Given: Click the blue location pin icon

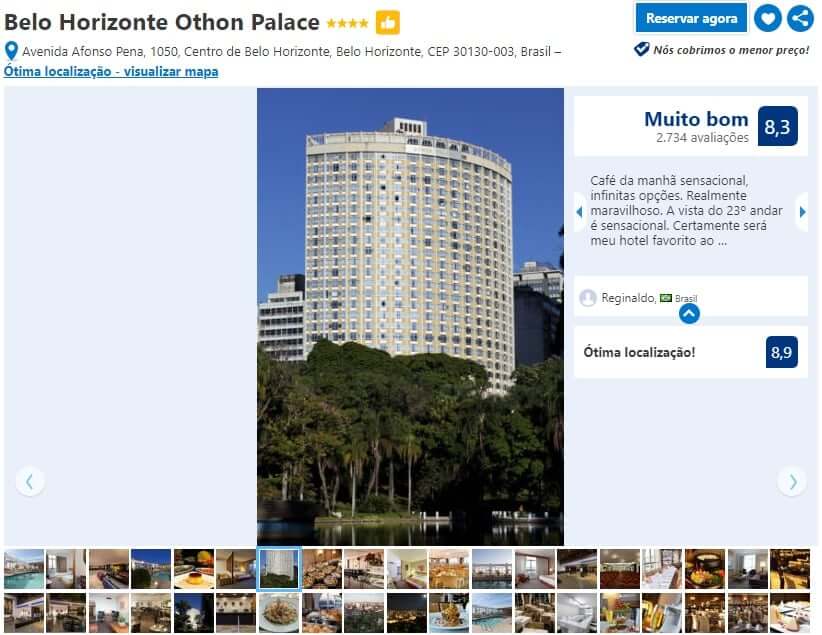Looking at the screenshot, I should (11, 51).
